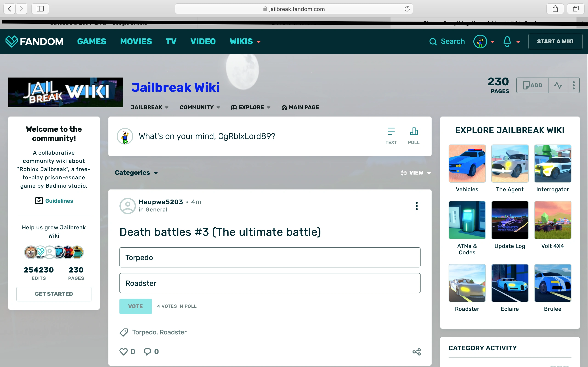
Task: Click the GET STARTED button
Action: (x=54, y=294)
